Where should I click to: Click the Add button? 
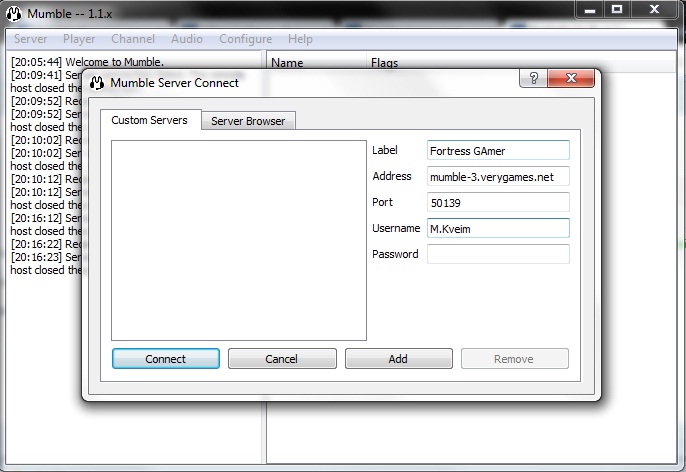pos(399,359)
